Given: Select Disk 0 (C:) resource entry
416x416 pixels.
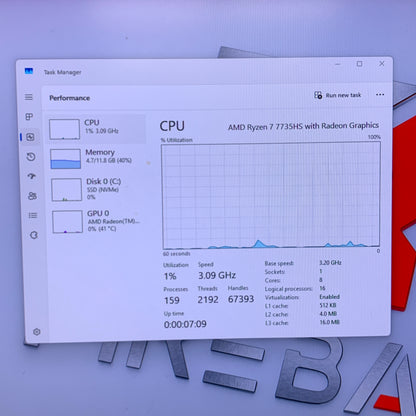Looking at the screenshot, I should click(x=98, y=189).
